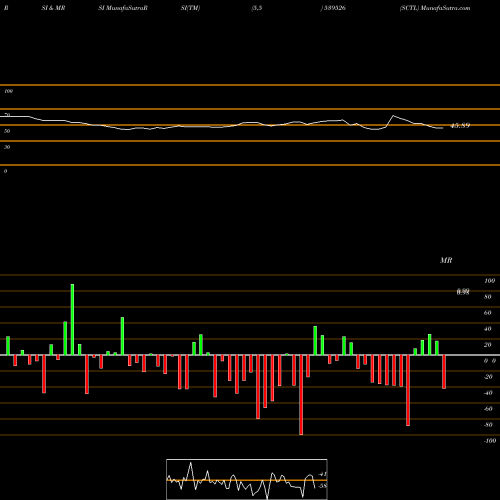The image size is (500, 500).
Task: Select the 45.89 RSI value label
Action: pos(460,126)
